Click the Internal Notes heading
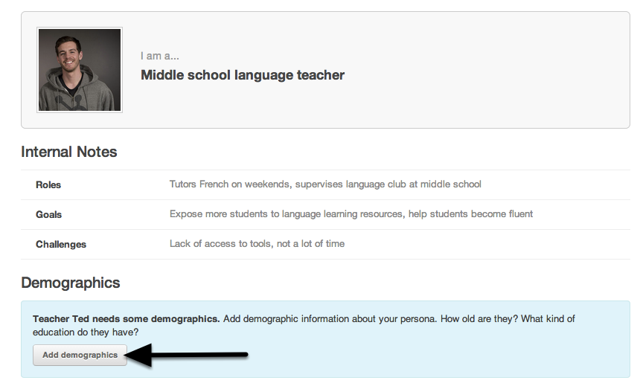This screenshot has height=389, width=640. tap(69, 152)
